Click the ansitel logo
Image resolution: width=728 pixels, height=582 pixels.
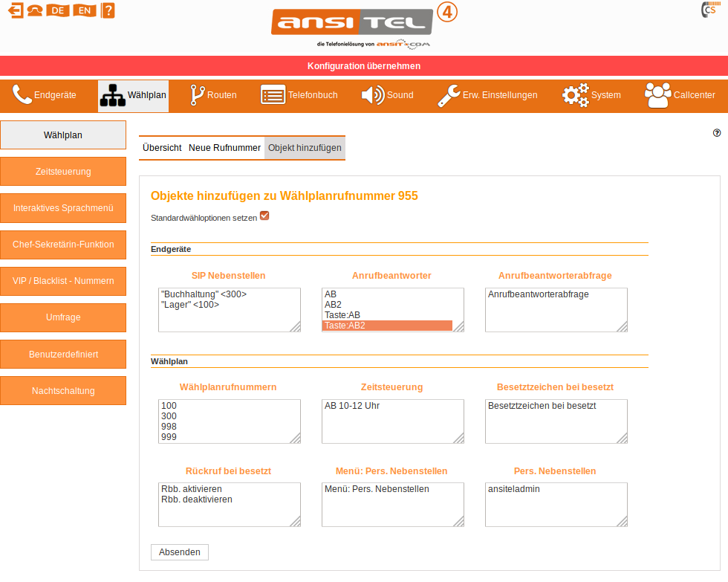[351, 23]
